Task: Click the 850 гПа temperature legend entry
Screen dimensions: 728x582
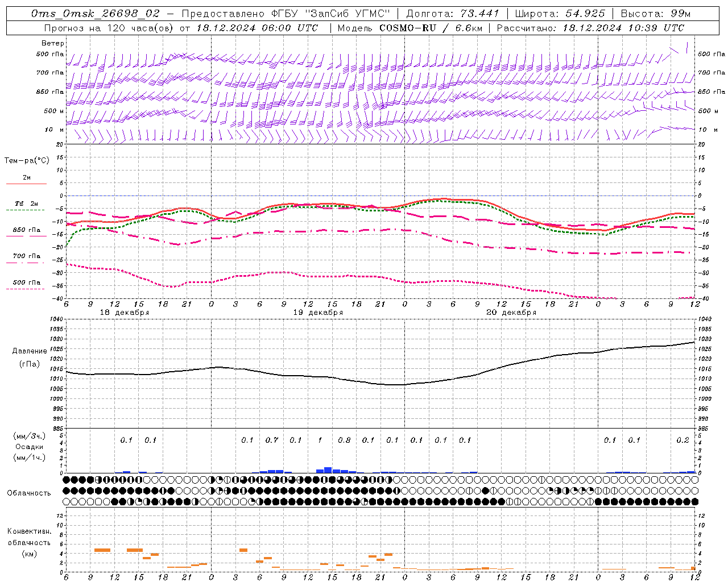Action: coord(27,230)
